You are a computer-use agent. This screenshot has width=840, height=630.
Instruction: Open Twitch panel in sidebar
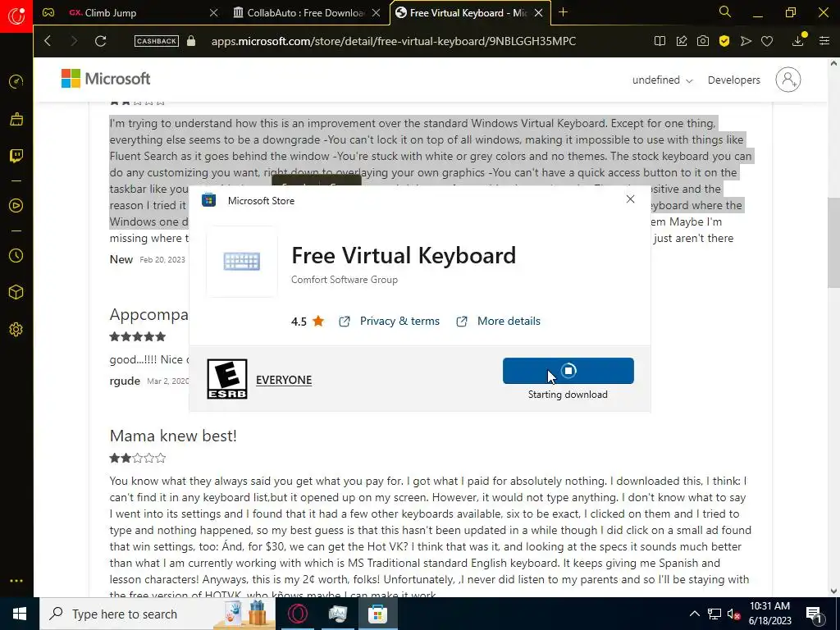[16, 156]
